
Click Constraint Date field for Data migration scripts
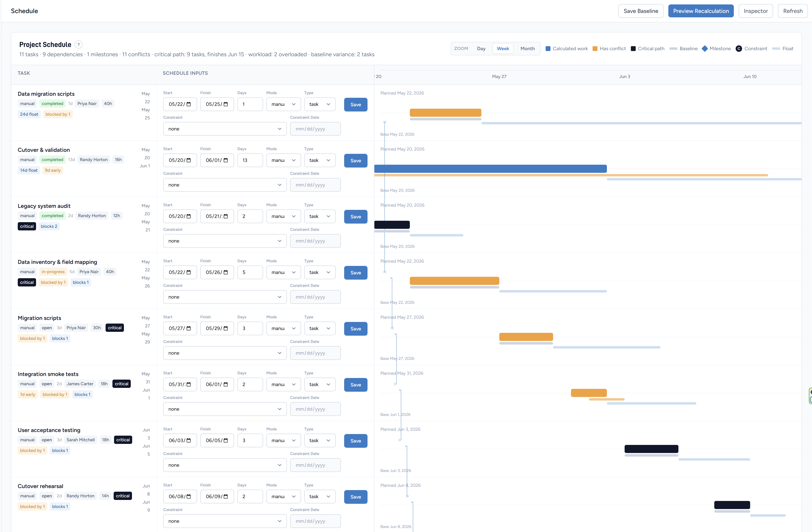point(315,129)
